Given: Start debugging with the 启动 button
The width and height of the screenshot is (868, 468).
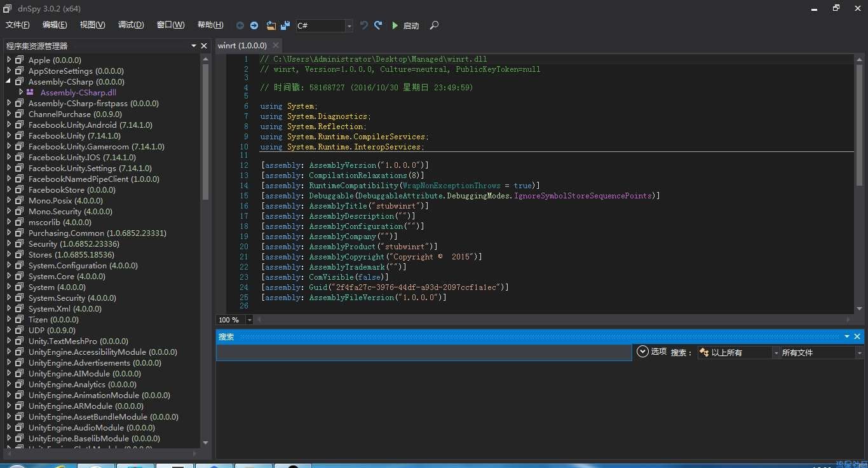Looking at the screenshot, I should coord(405,25).
